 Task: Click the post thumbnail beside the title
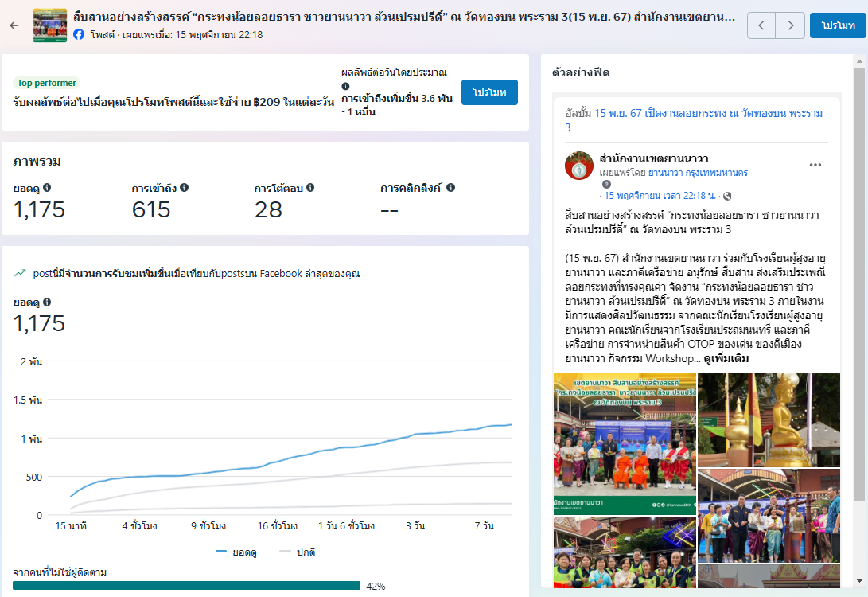pyautogui.click(x=49, y=25)
